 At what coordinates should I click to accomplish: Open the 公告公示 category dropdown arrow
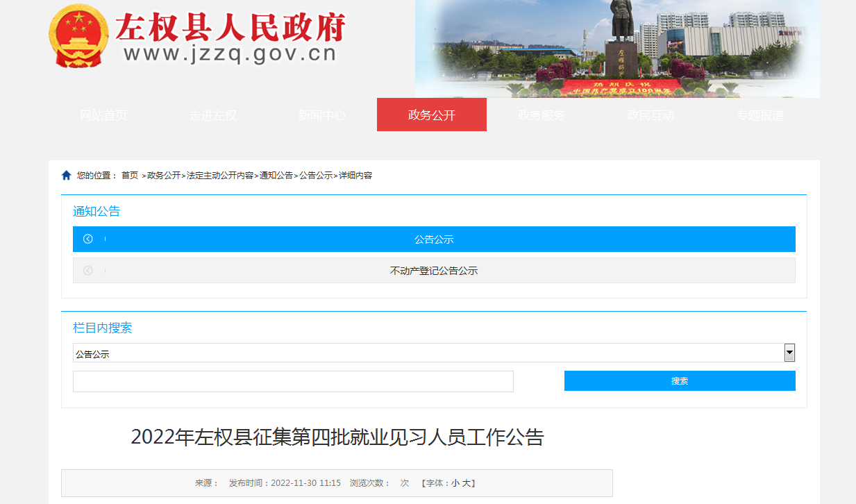[789, 353]
